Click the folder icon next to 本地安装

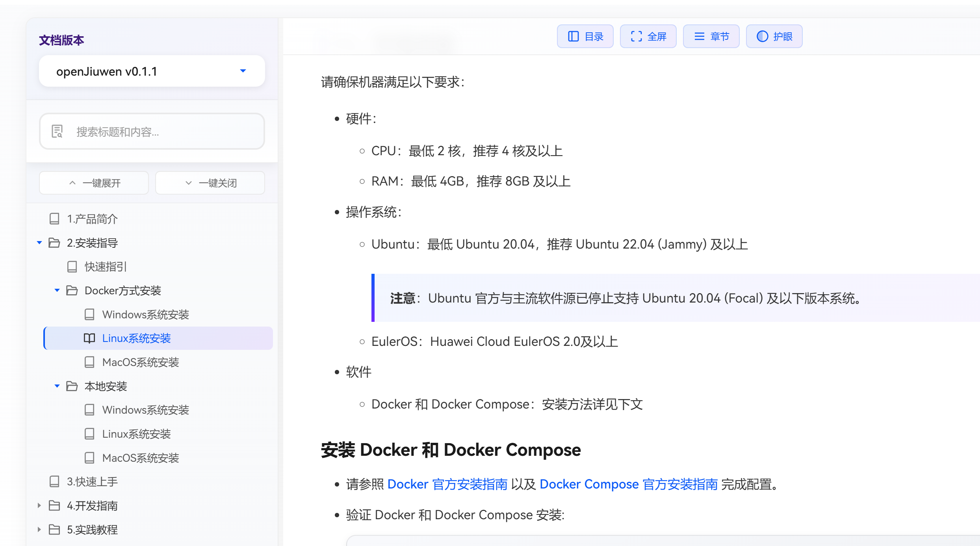(x=72, y=386)
